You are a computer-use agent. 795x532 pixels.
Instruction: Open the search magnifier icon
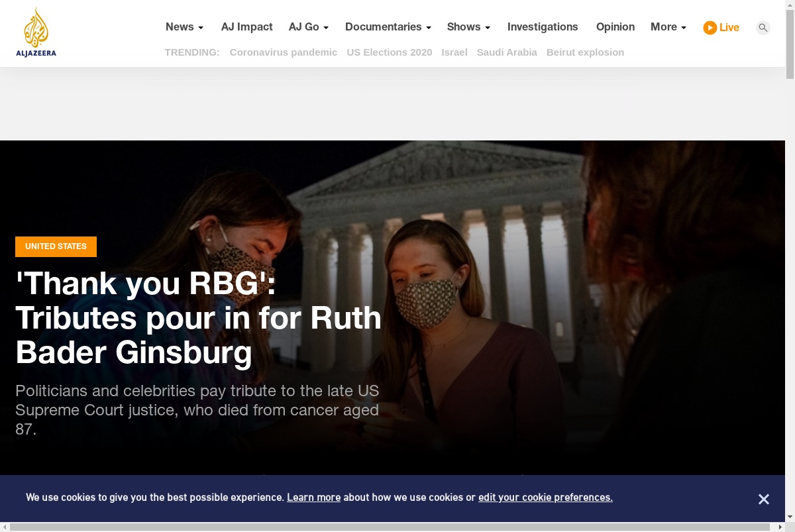[x=763, y=28]
